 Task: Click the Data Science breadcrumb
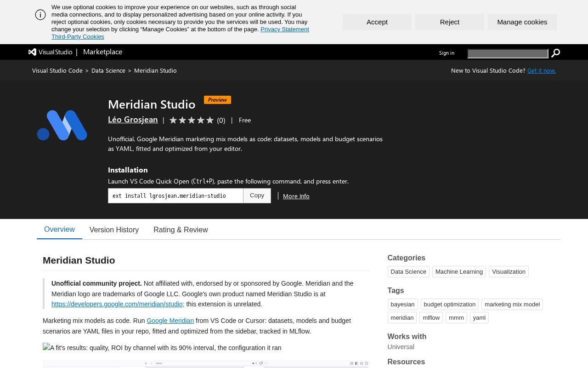pyautogui.click(x=108, y=70)
